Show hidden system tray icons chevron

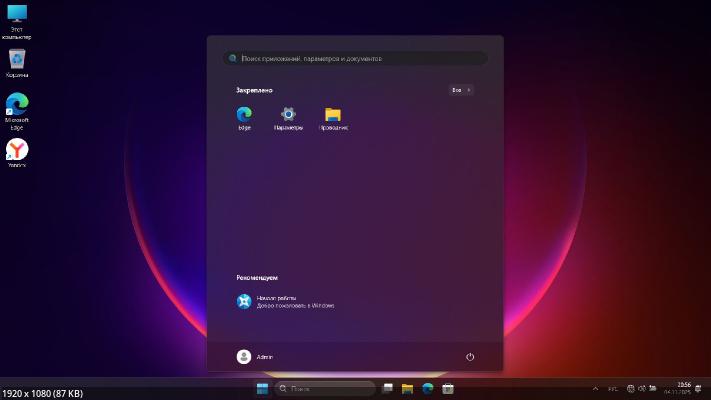(x=596, y=388)
